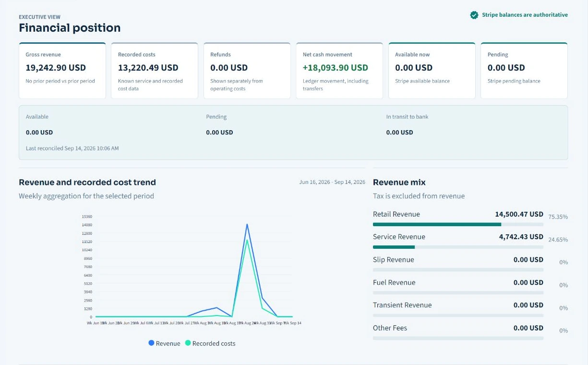
Task: Click the 'Net cash movement' card title
Action: tap(327, 55)
